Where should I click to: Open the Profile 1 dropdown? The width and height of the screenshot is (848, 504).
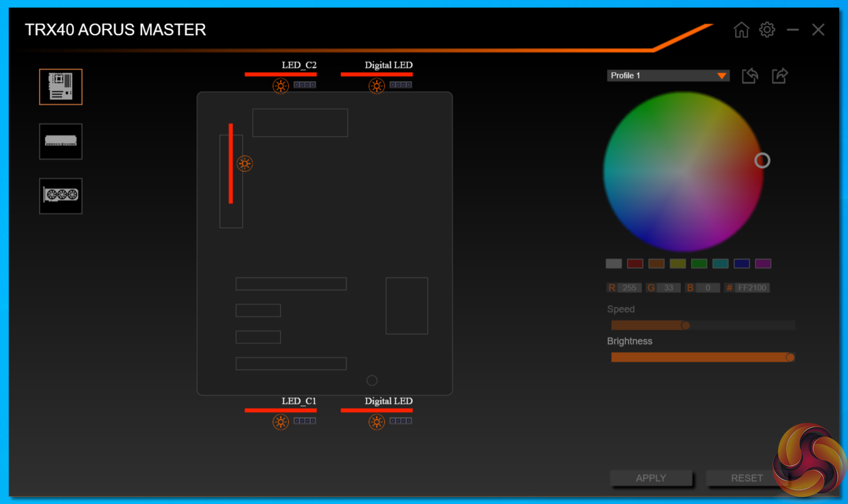click(668, 76)
